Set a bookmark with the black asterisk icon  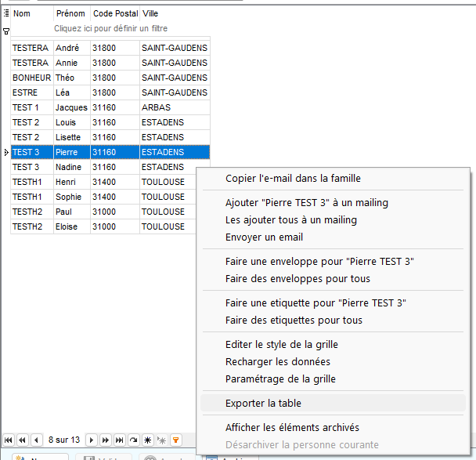[148, 440]
